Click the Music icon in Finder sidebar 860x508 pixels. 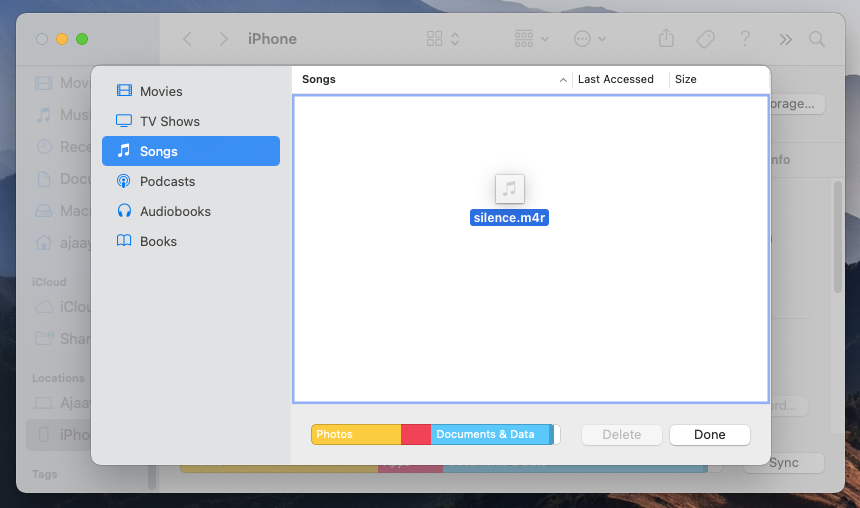pos(44,115)
